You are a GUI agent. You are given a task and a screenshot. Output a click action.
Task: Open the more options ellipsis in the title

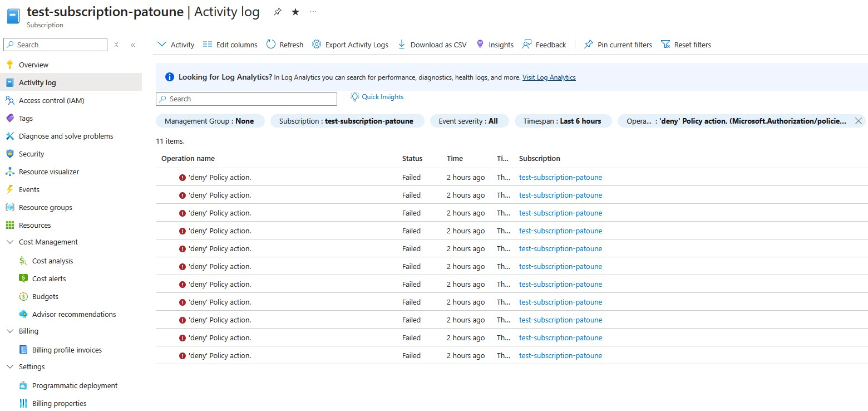[313, 12]
